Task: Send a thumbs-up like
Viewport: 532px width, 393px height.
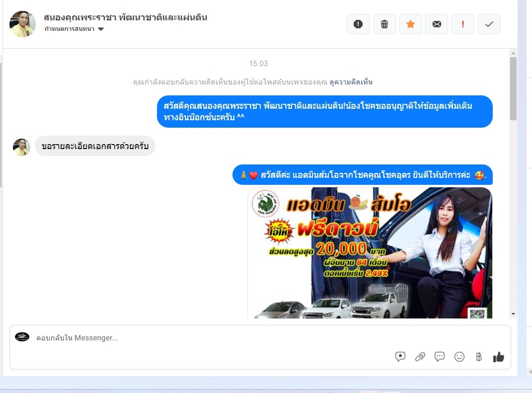Action: click(498, 357)
